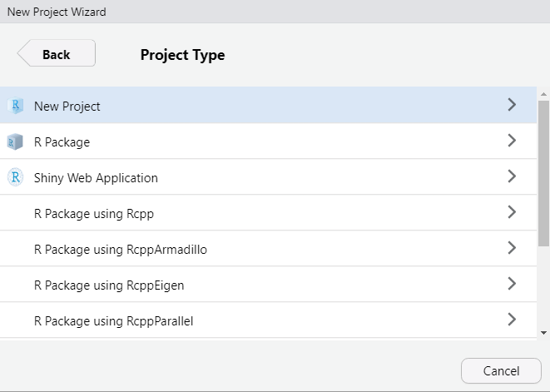Viewport: 550px width, 392px height.
Task: Expand the New Project chevron arrow
Action: point(512,105)
